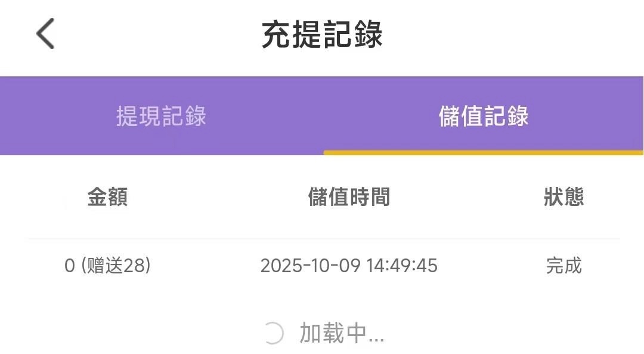Tap the back arrow icon
This screenshot has height=354, width=644.
point(45,33)
